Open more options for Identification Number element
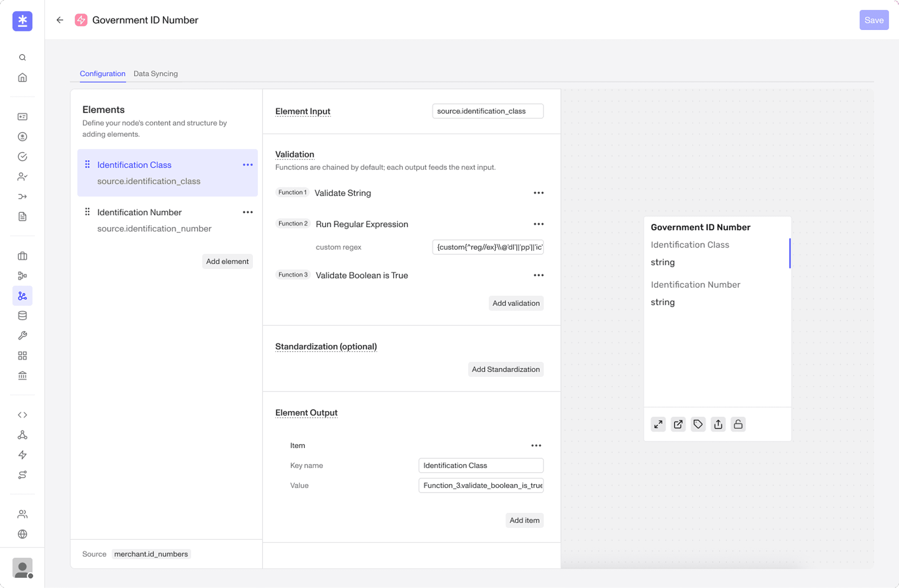This screenshot has height=588, width=899. (248, 212)
